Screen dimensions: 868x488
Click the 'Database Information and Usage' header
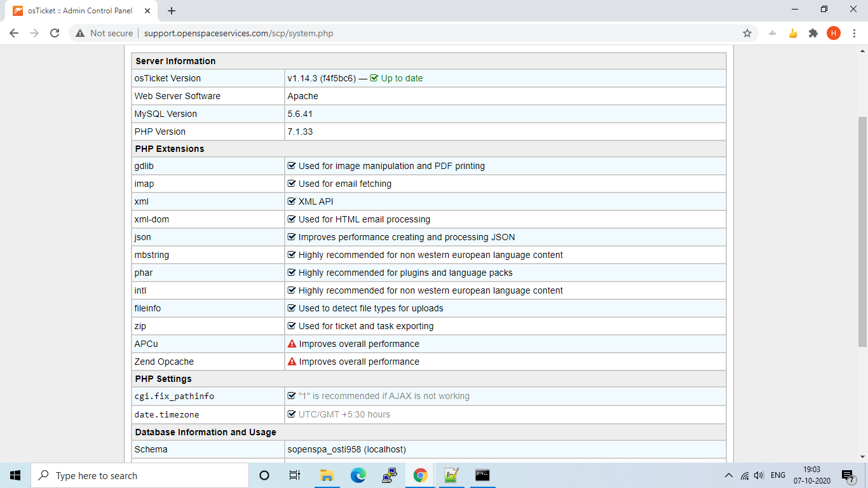click(x=206, y=432)
